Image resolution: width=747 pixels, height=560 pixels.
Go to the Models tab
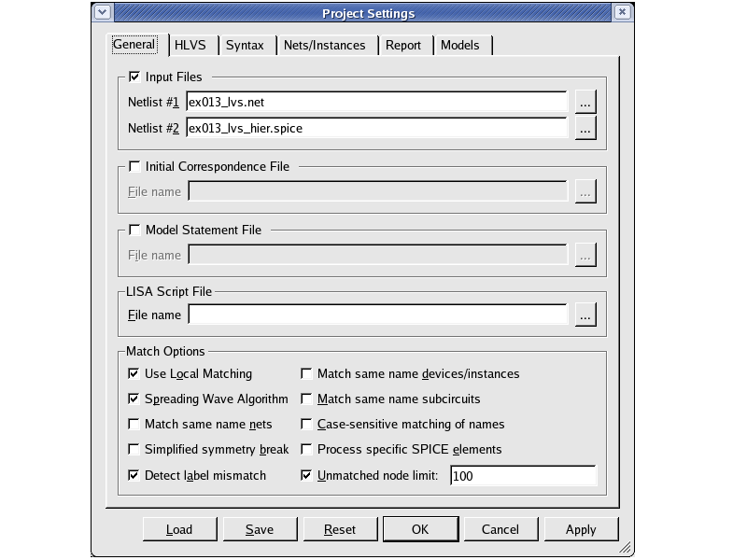(x=460, y=45)
